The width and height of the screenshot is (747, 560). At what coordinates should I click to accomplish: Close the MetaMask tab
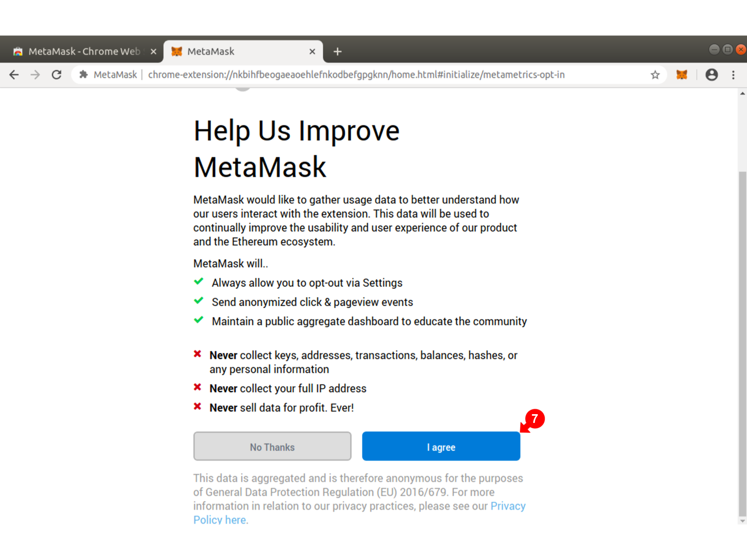[x=312, y=51]
